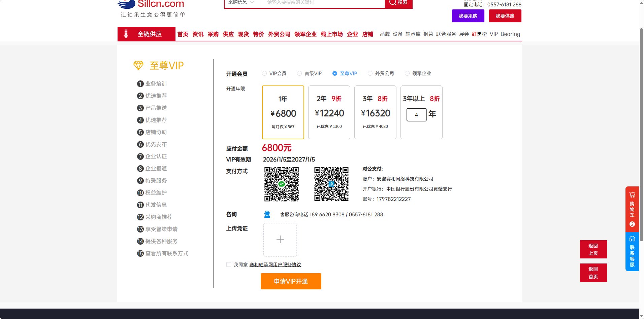644x319 pixels.
Task: Select the VIP会员 radio option
Action: click(x=264, y=73)
